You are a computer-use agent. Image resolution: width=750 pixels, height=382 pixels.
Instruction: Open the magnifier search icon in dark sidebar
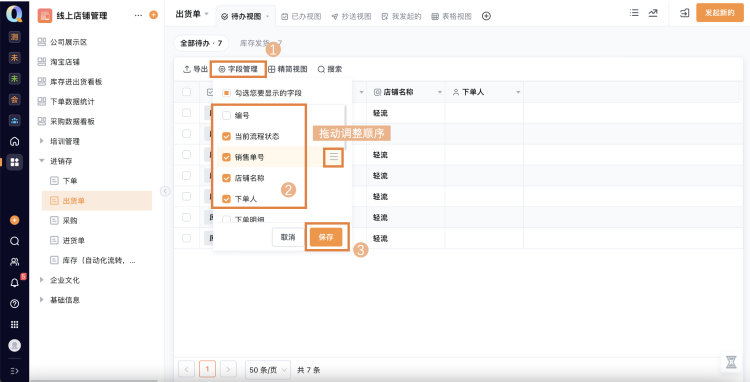click(x=15, y=241)
